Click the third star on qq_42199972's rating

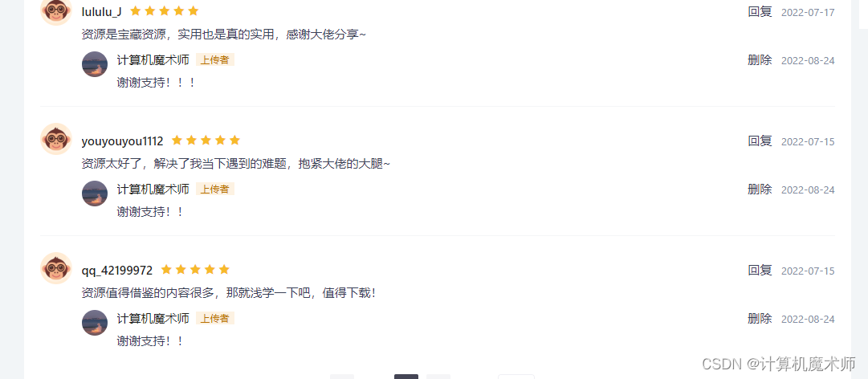(195, 270)
